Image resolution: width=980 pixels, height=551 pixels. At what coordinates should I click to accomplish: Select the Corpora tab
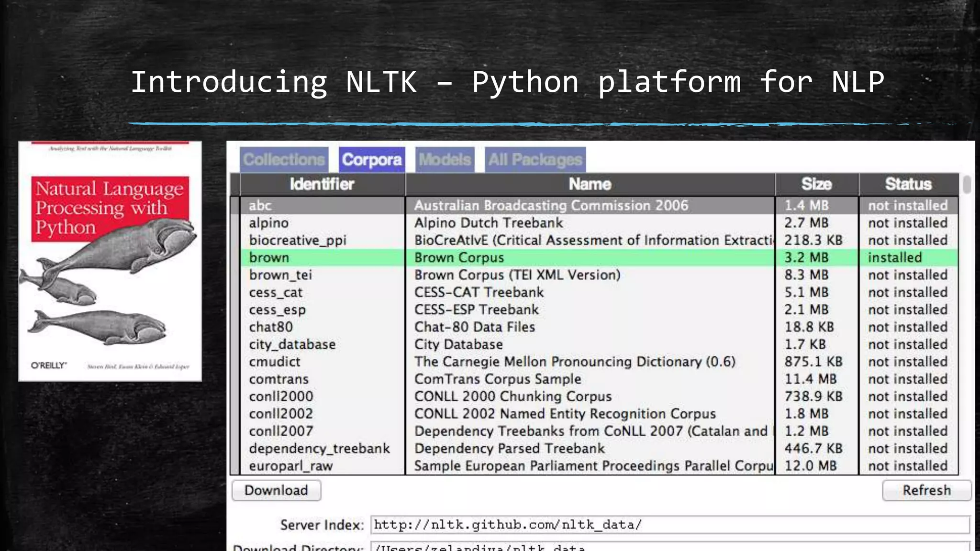click(372, 160)
